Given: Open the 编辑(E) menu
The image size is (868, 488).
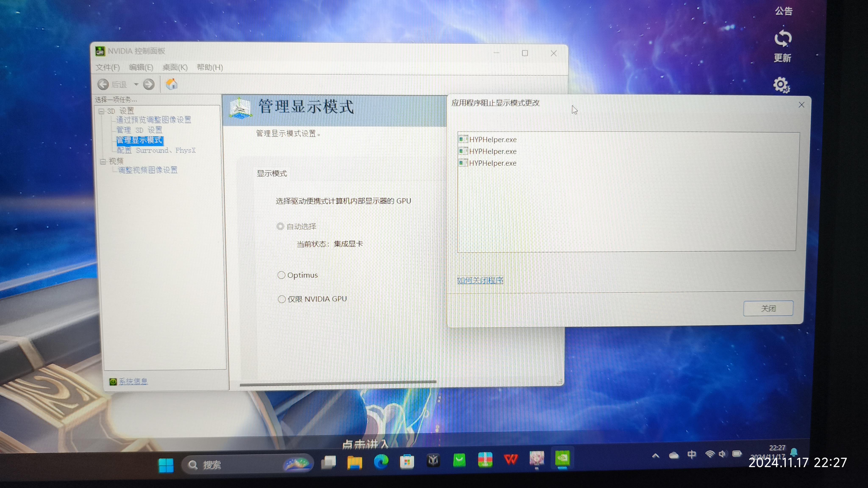Looking at the screenshot, I should point(141,67).
